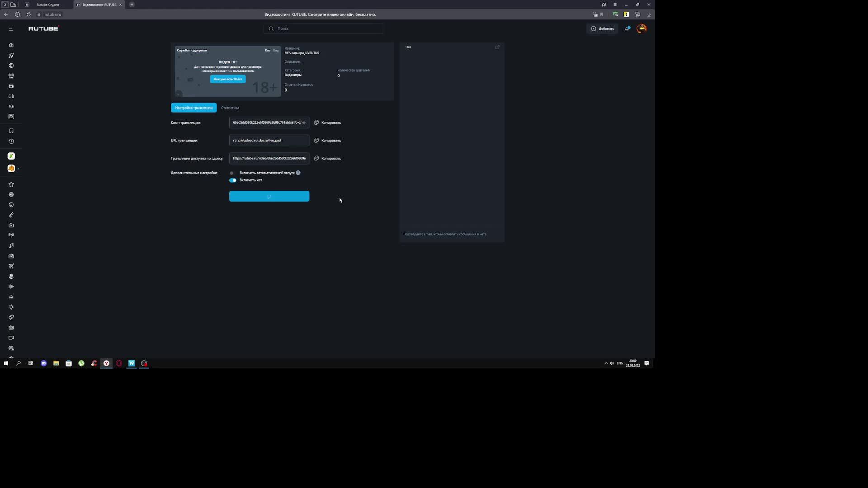Open watch history clock icon
The width and height of the screenshot is (868, 488).
coord(11,141)
